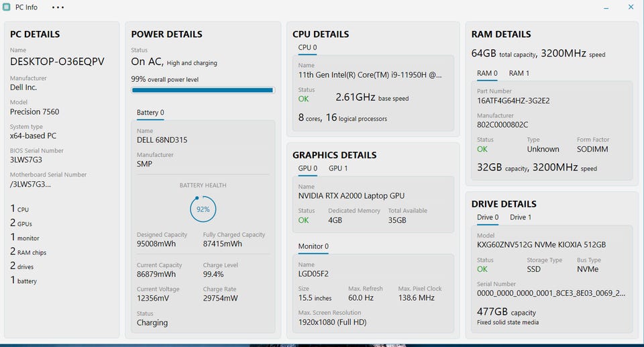This screenshot has height=347, width=644.
Task: Click the On AC power status text
Action: click(x=174, y=62)
